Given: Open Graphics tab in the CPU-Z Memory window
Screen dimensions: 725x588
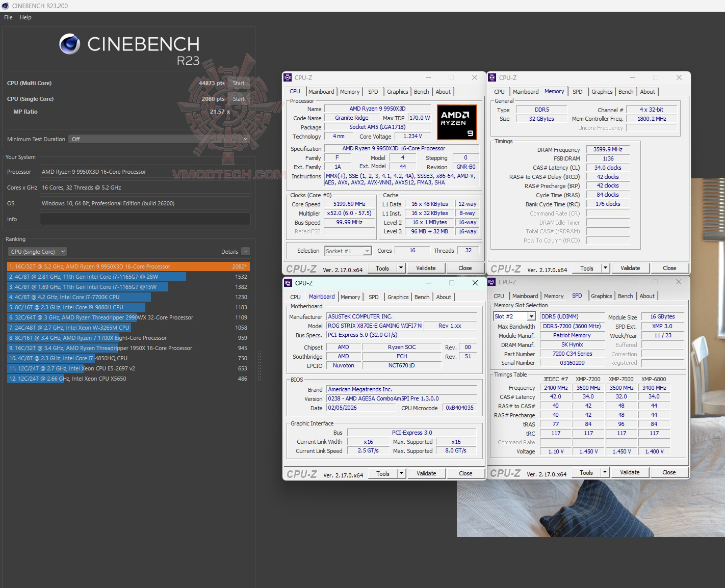Looking at the screenshot, I should [602, 92].
